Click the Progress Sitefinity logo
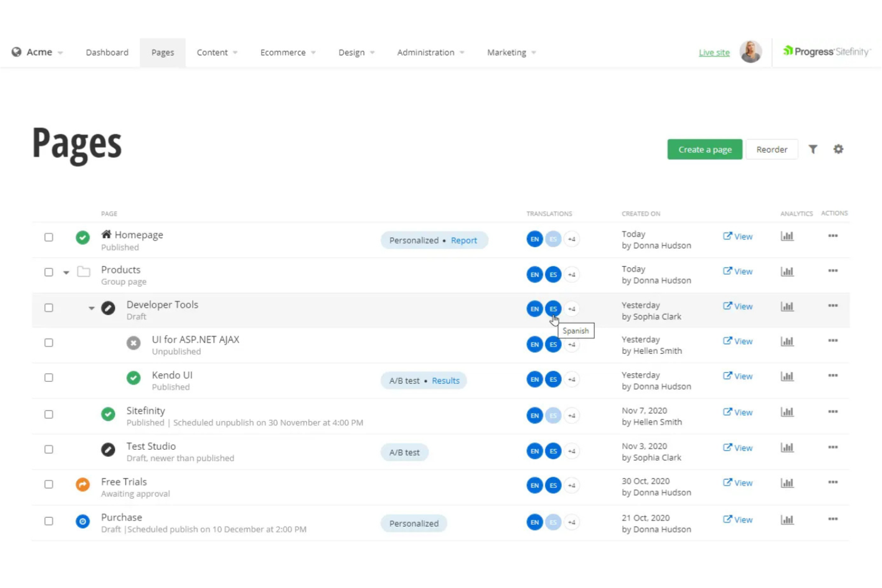Image resolution: width=882 pixels, height=588 pixels. tap(827, 52)
